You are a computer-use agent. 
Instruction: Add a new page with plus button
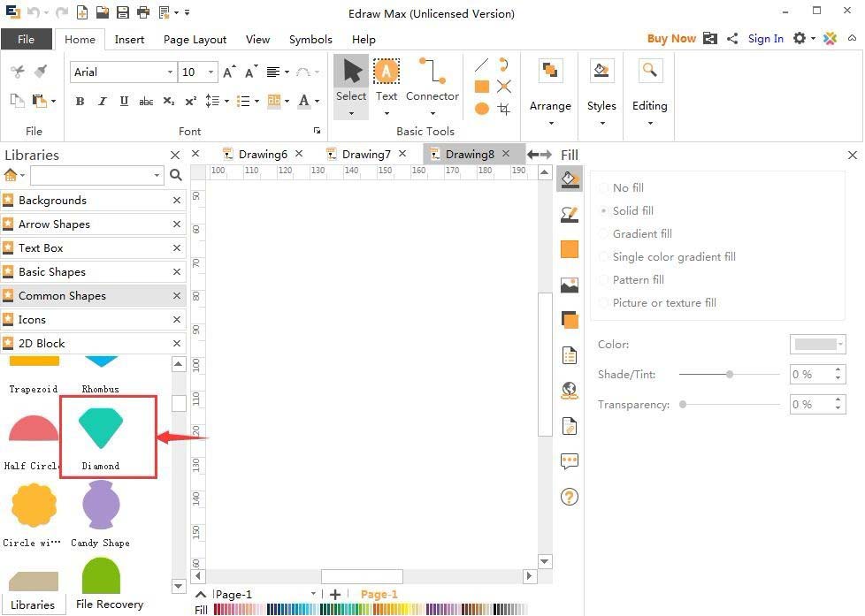pos(335,595)
